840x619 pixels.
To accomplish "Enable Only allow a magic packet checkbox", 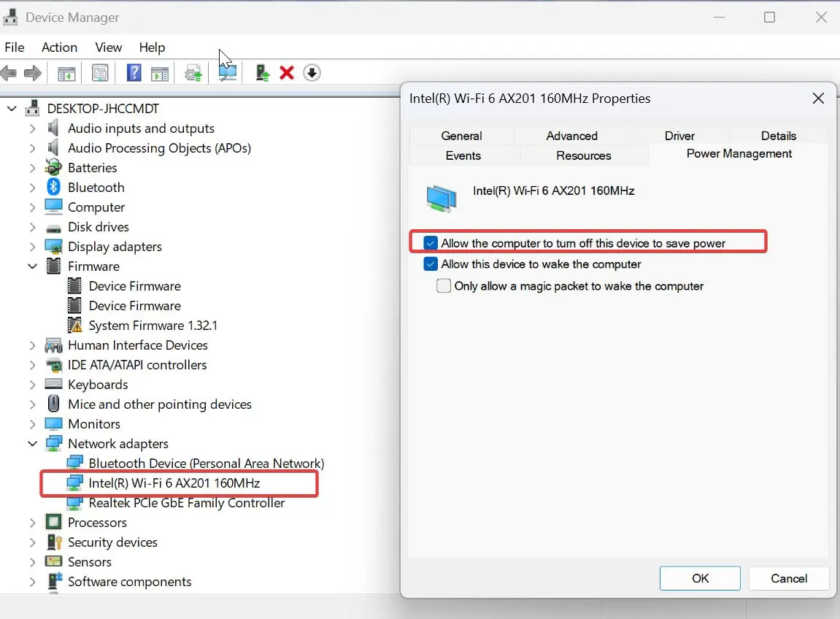I will click(x=444, y=285).
